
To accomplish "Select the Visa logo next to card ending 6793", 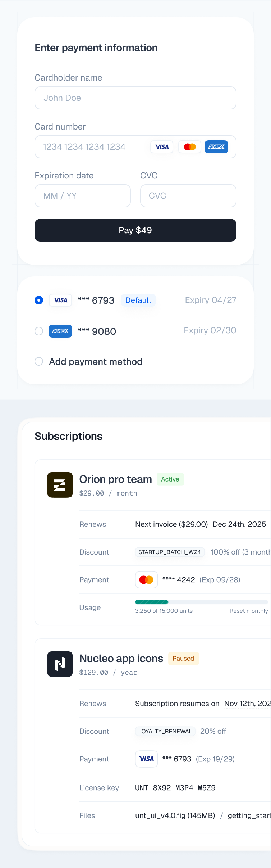I will coord(60,300).
